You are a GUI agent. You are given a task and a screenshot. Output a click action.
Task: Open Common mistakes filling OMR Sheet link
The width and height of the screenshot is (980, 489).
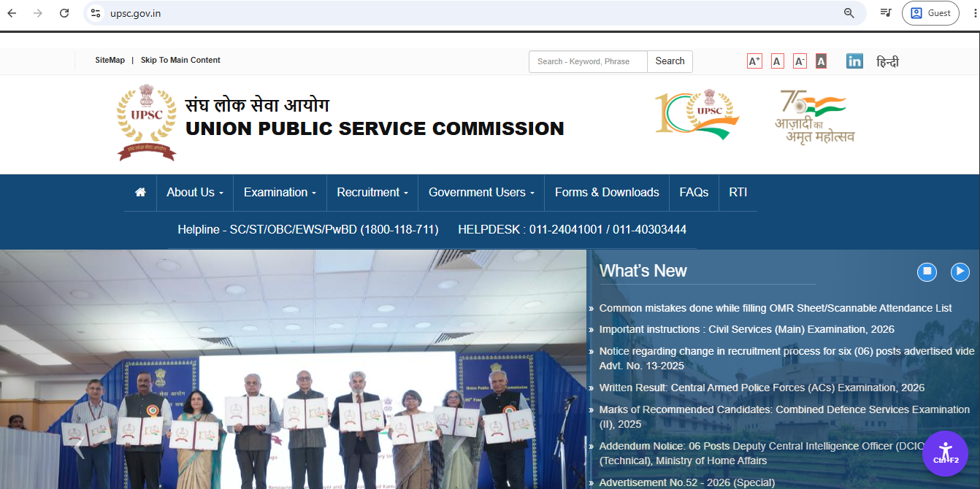tap(776, 308)
